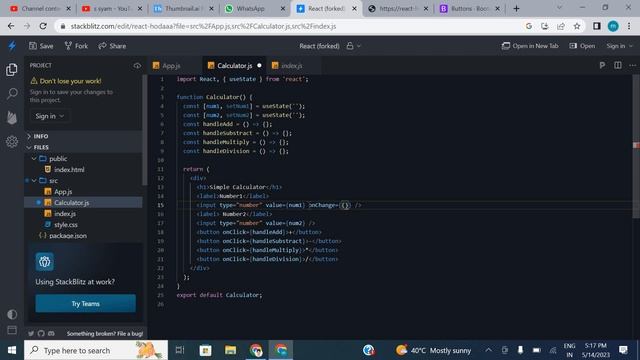The width and height of the screenshot is (640, 360).
Task: Open Task View on taskbar
Action: [x=180, y=350]
